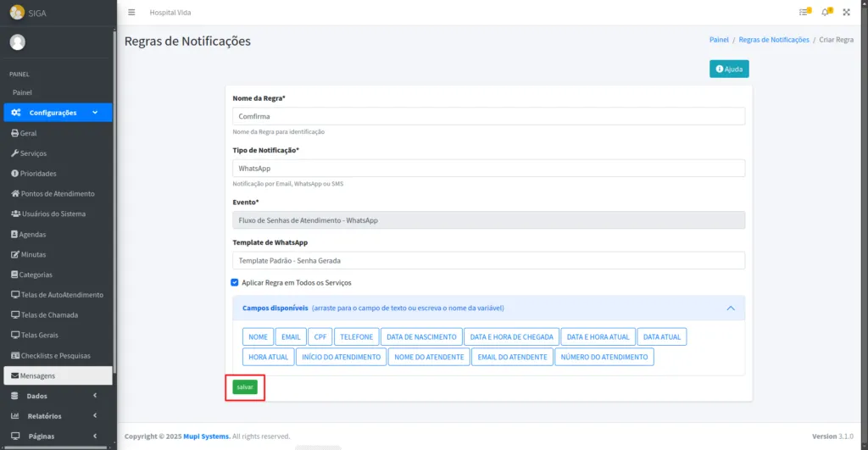Open the Tipo de Notificação dropdown
Screen dimensions: 868x450
(x=488, y=169)
